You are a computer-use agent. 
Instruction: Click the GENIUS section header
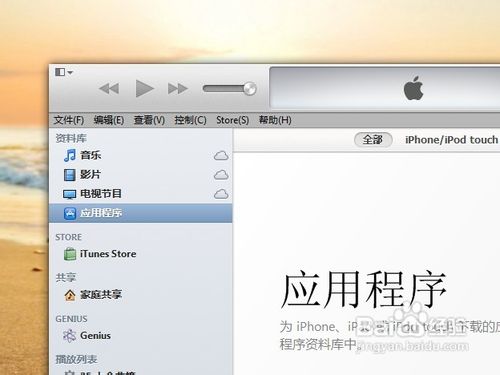(x=71, y=319)
